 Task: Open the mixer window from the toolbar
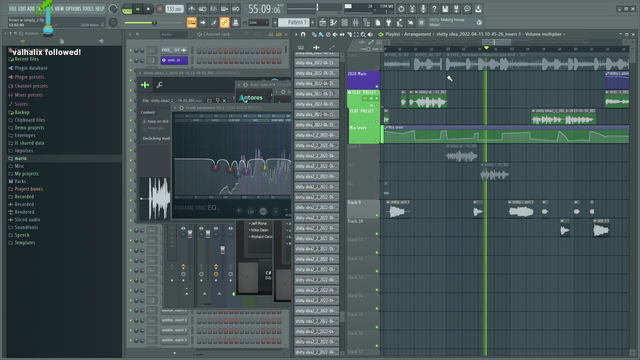[x=356, y=22]
